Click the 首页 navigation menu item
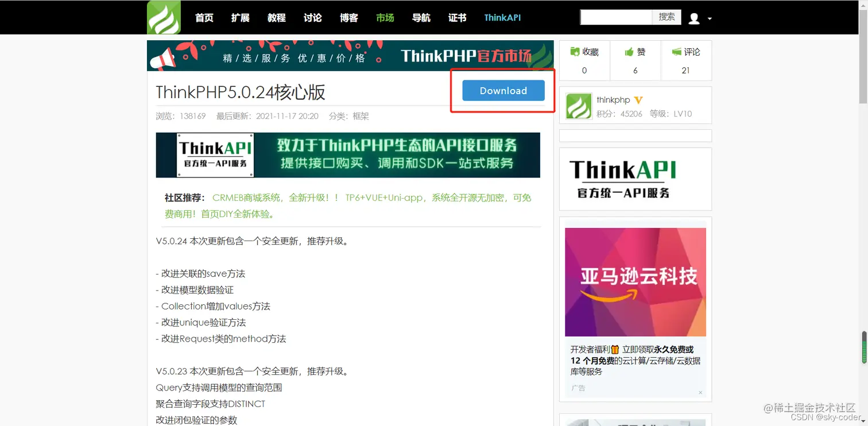Viewport: 868px width, 426px height. tap(204, 18)
